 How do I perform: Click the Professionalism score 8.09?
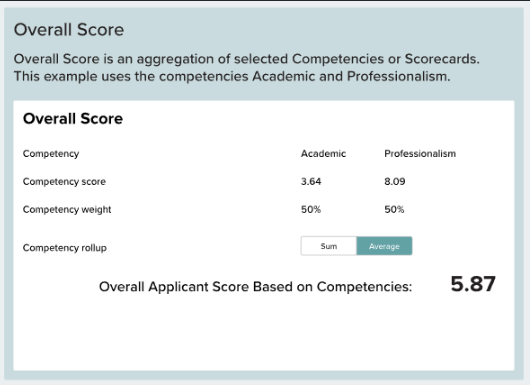394,182
